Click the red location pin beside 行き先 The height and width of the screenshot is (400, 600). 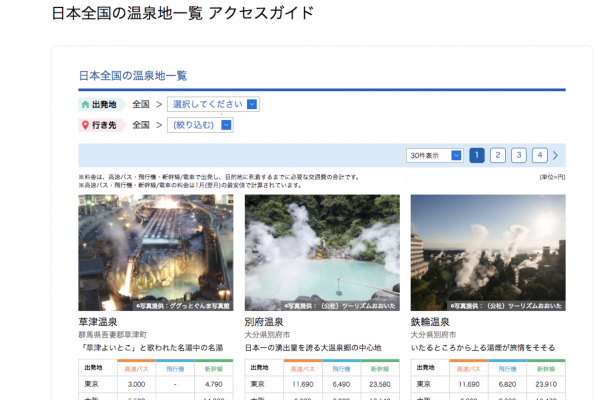click(x=85, y=125)
